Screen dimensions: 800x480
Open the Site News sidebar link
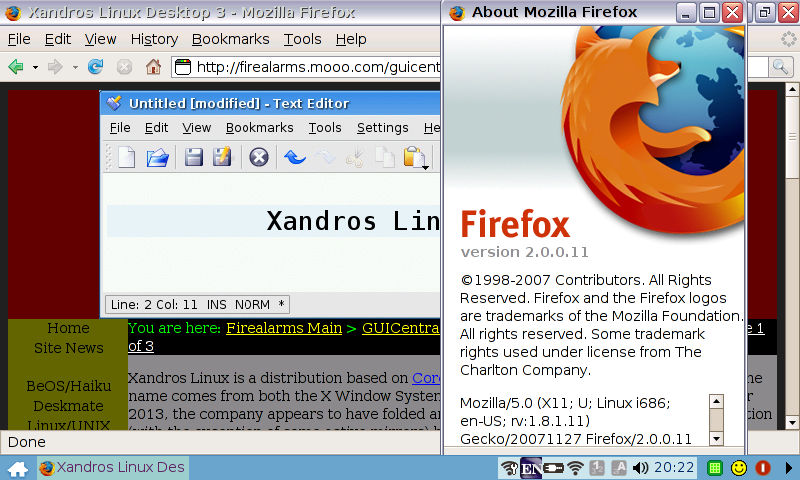click(x=68, y=348)
